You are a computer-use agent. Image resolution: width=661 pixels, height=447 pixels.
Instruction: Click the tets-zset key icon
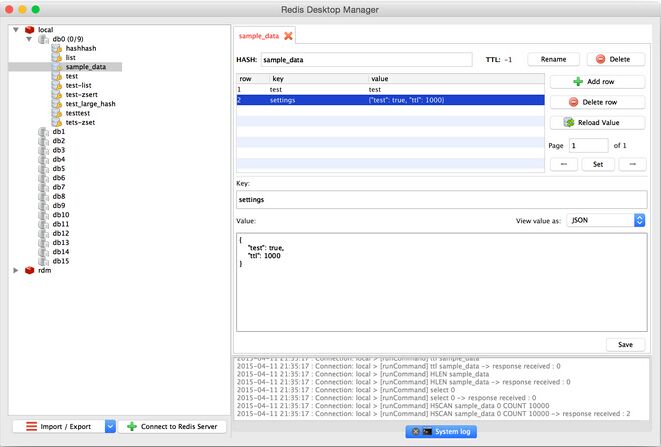[x=56, y=123]
